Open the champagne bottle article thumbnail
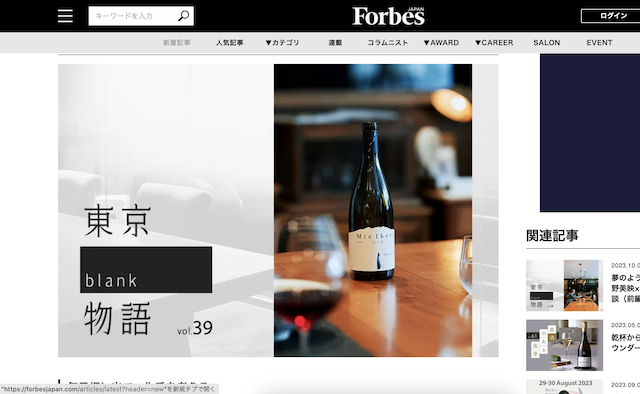The image size is (640, 394). coord(564,345)
